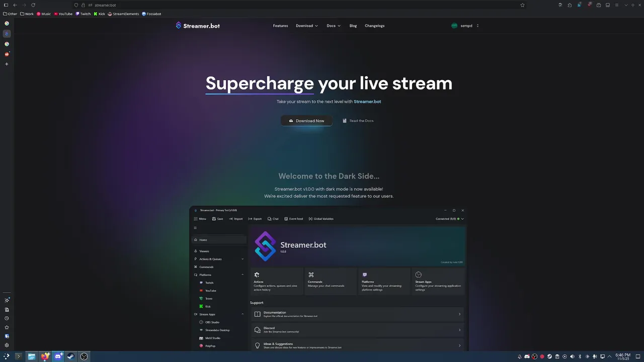The width and height of the screenshot is (644, 362).
Task: Click the Read the Docs link
Action: click(358, 121)
